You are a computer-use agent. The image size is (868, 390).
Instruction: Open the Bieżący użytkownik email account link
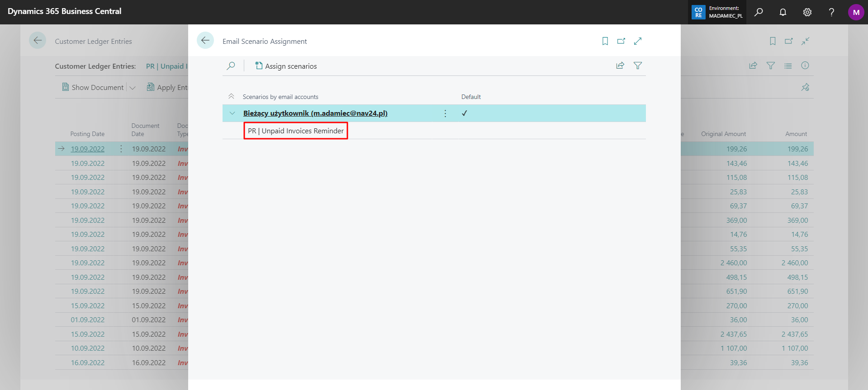click(x=315, y=113)
